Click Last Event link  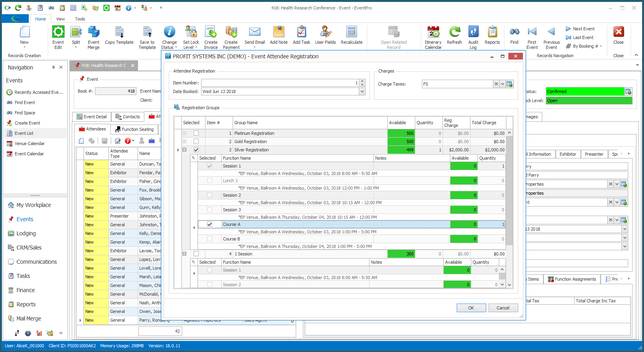click(x=579, y=37)
